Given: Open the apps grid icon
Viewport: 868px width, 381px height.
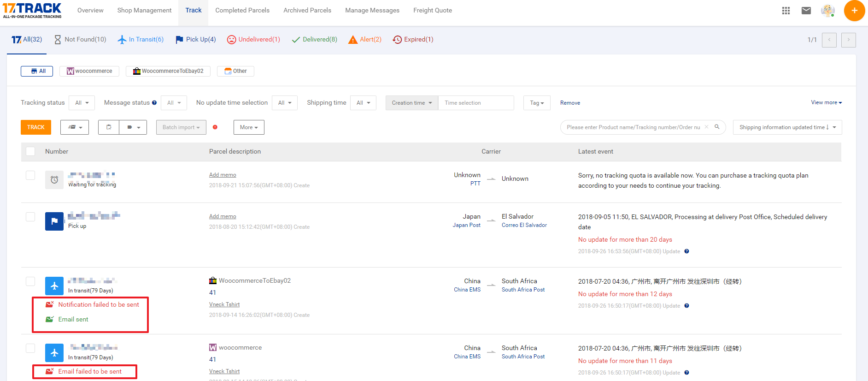Looking at the screenshot, I should click(786, 11).
